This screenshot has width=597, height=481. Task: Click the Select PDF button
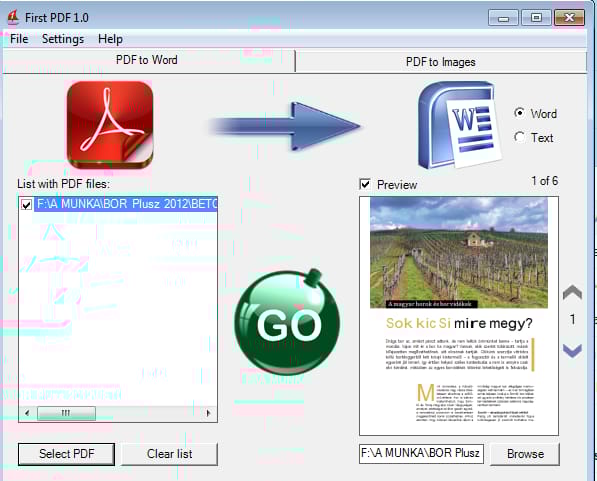click(66, 454)
